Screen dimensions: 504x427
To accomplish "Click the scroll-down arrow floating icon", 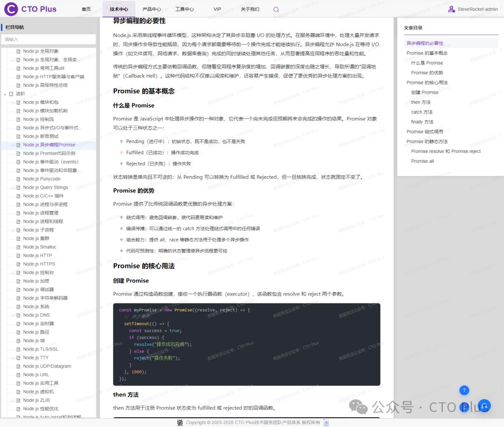I will (464, 407).
